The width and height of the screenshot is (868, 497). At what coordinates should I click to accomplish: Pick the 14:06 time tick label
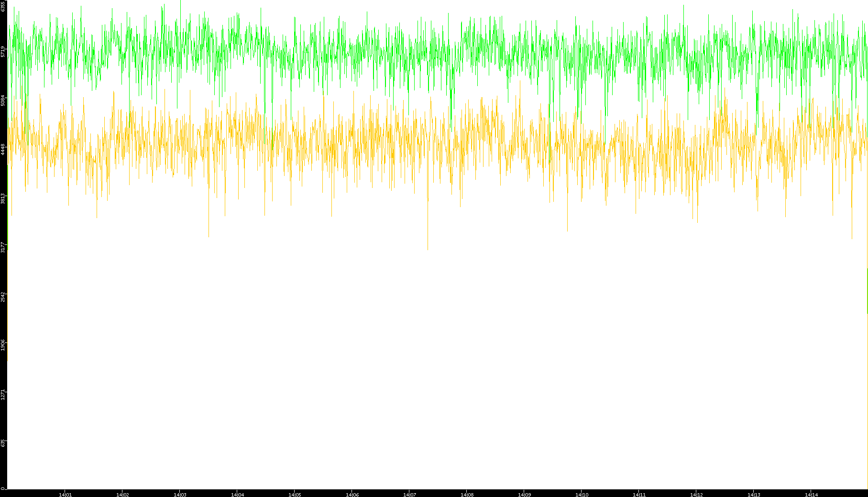pyautogui.click(x=352, y=495)
